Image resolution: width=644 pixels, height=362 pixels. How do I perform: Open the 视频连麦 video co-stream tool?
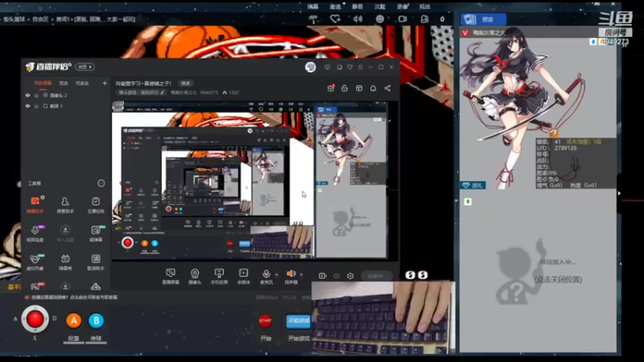coord(35,233)
